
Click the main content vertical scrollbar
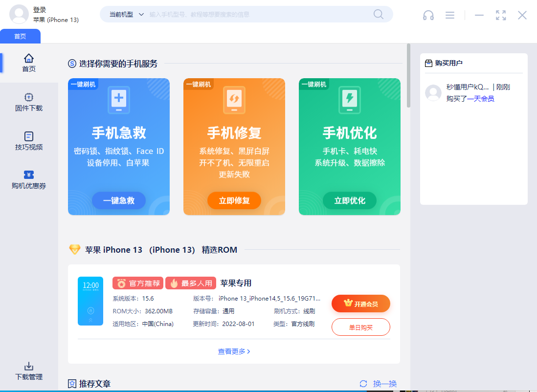(x=408, y=76)
